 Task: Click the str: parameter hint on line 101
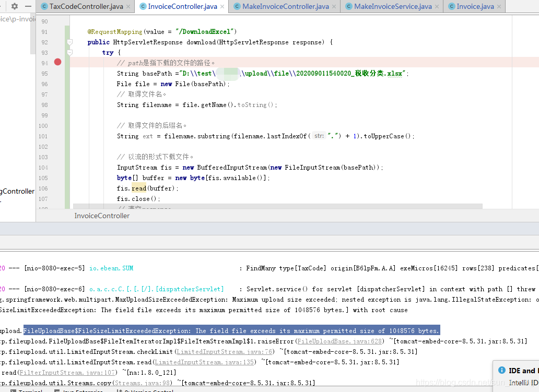(319, 136)
